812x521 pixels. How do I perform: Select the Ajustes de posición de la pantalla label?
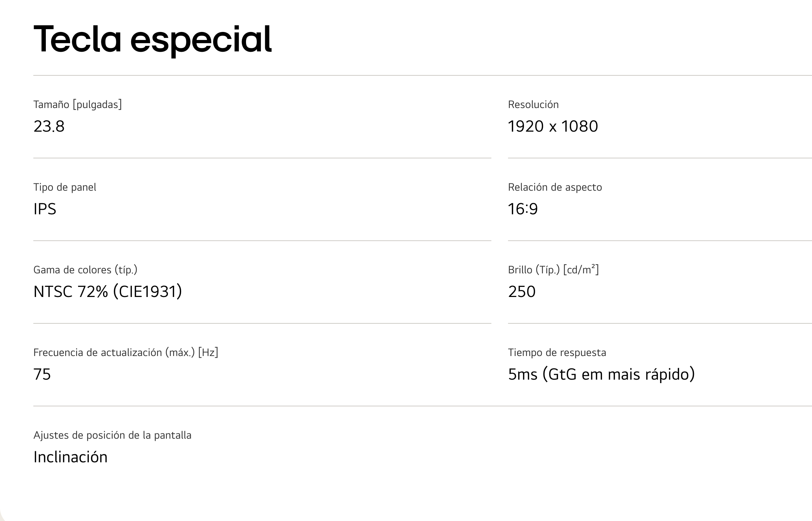[x=112, y=435]
